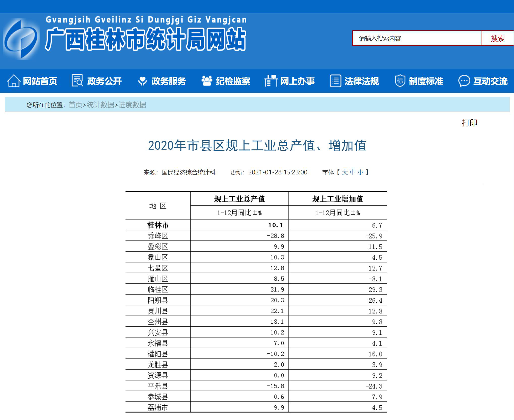Open the 法律法规 navigation item

pos(362,81)
